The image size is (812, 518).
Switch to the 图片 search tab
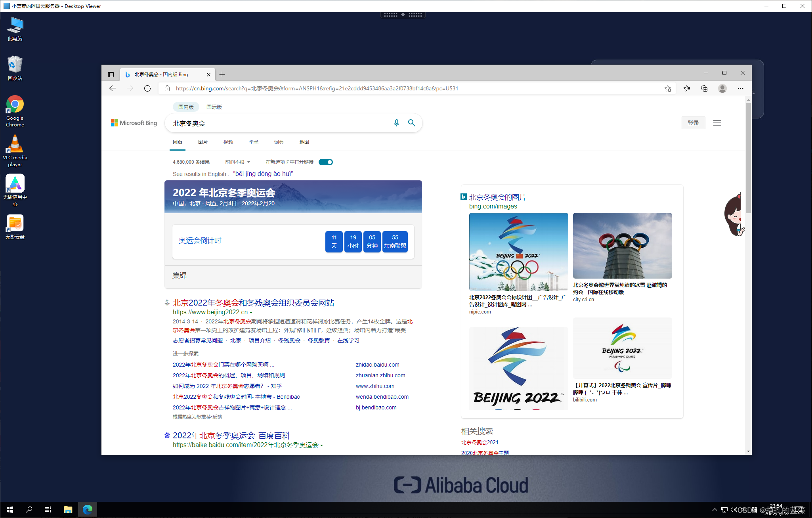click(203, 142)
